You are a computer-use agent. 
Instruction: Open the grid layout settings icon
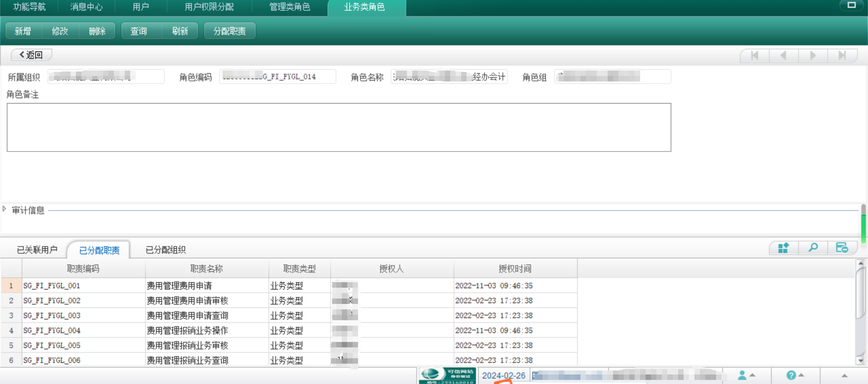[x=783, y=248]
